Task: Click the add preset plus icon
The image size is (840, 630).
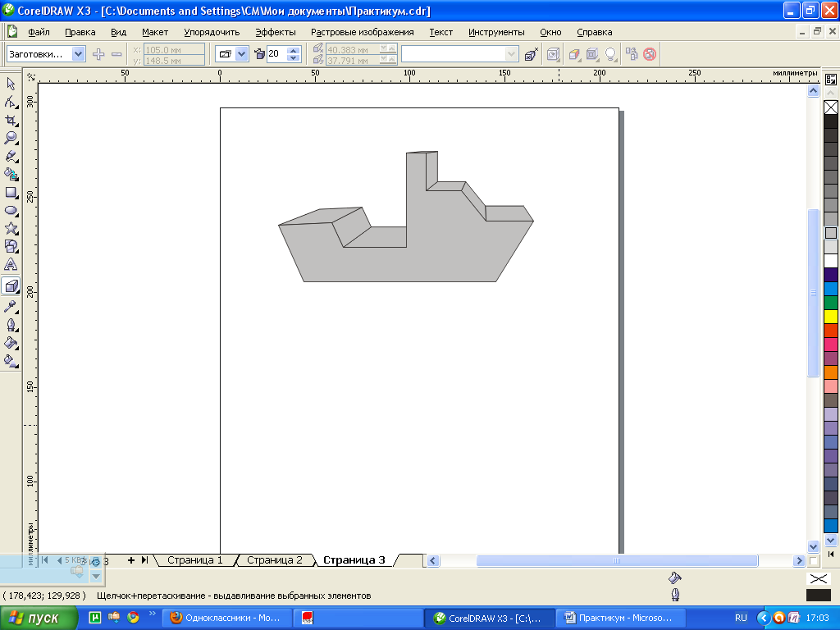Action: click(98, 54)
